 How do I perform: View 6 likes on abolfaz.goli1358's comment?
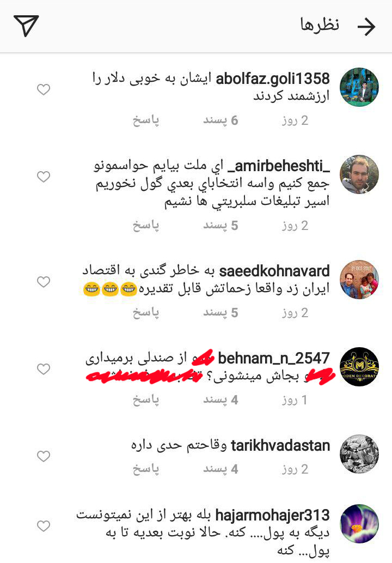(x=220, y=120)
